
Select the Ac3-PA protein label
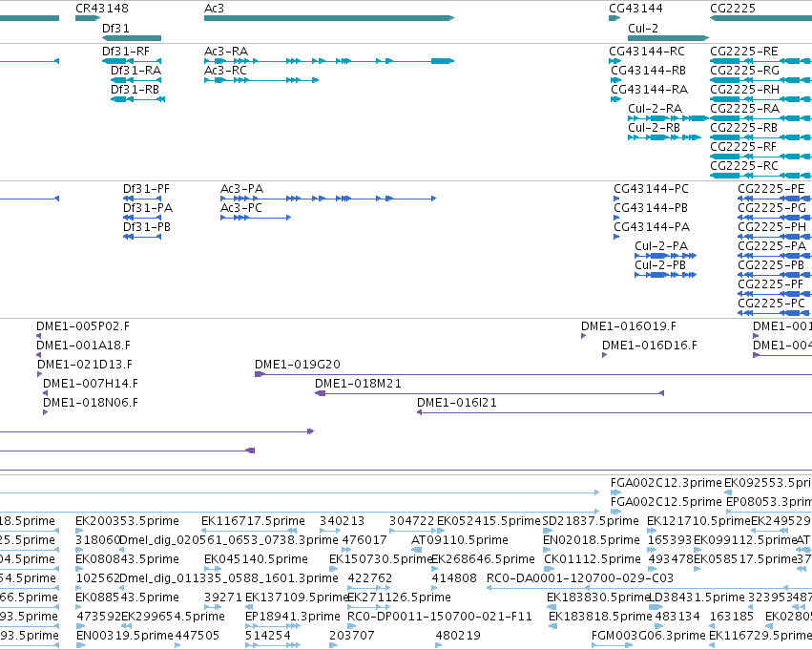[241, 189]
